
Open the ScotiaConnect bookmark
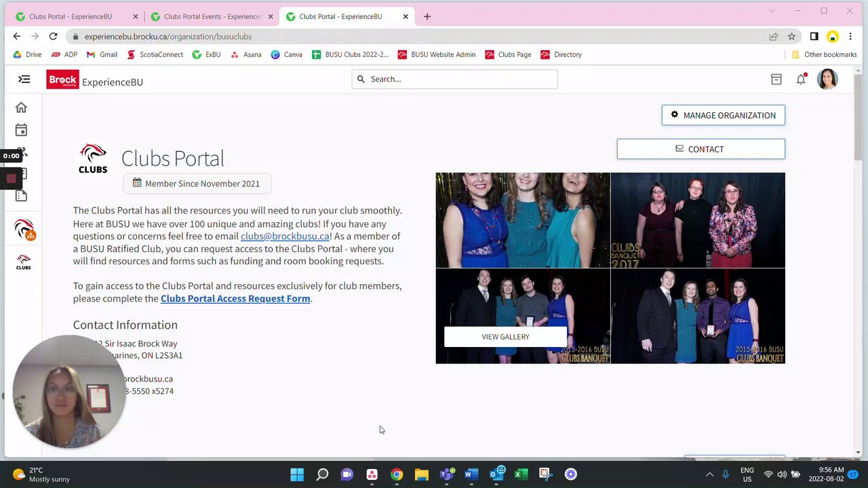pyautogui.click(x=155, y=55)
